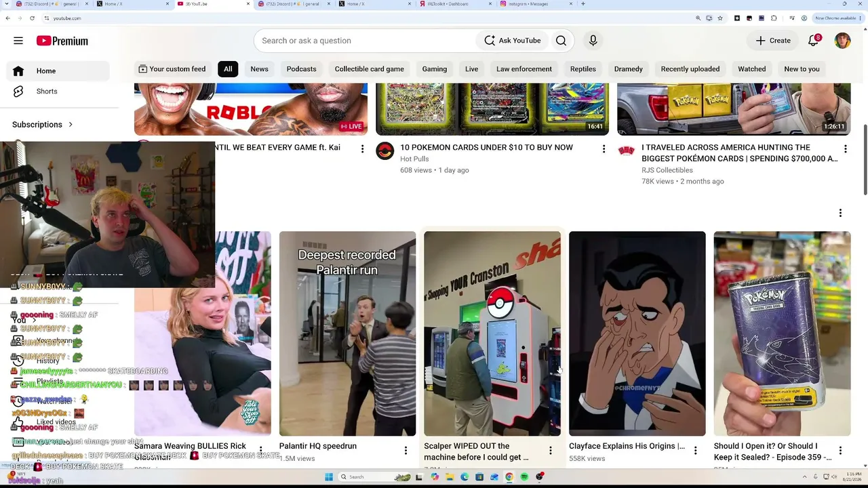The height and width of the screenshot is (488, 868).
Task: Open Chrome from the taskbar
Action: [x=509, y=477]
